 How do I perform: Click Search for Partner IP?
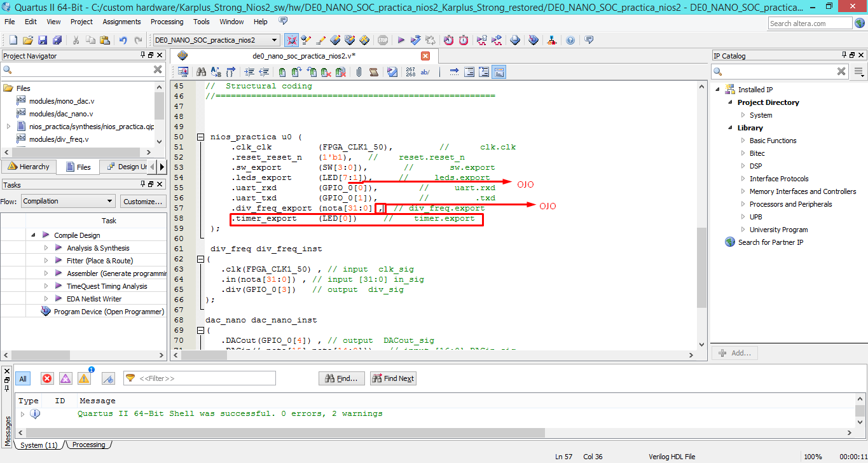[769, 242]
